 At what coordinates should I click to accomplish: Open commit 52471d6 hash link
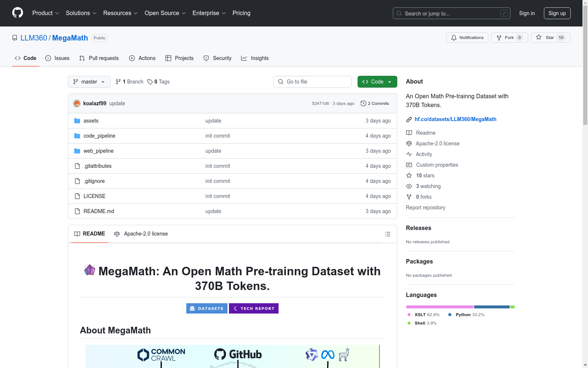320,103
